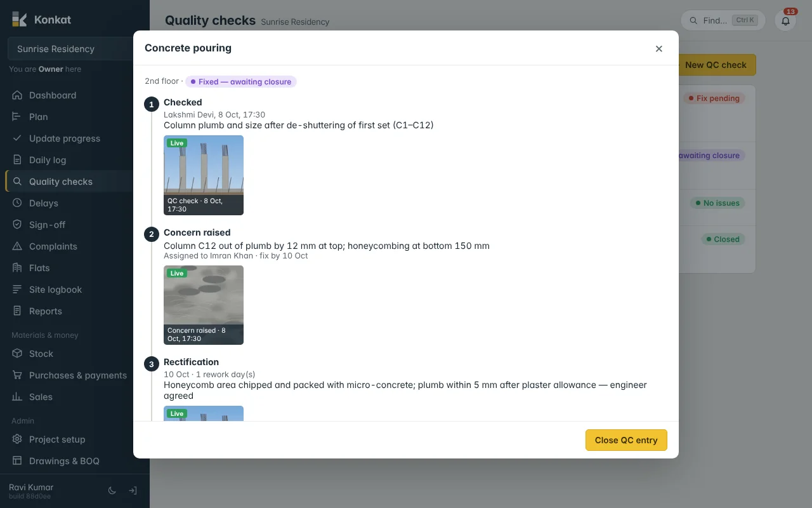
Task: Open notifications bell with 13 badge
Action: coord(785,20)
